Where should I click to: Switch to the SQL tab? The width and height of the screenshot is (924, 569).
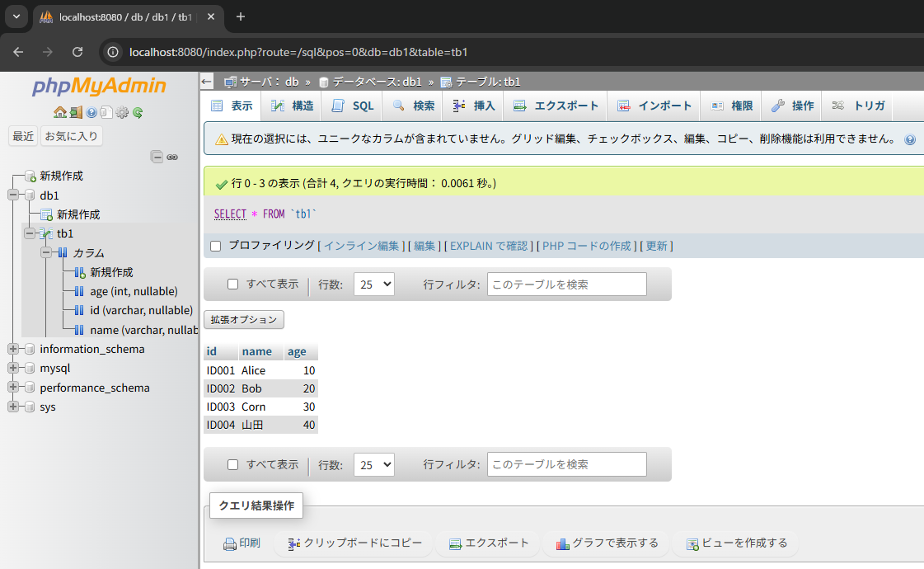[351, 106]
